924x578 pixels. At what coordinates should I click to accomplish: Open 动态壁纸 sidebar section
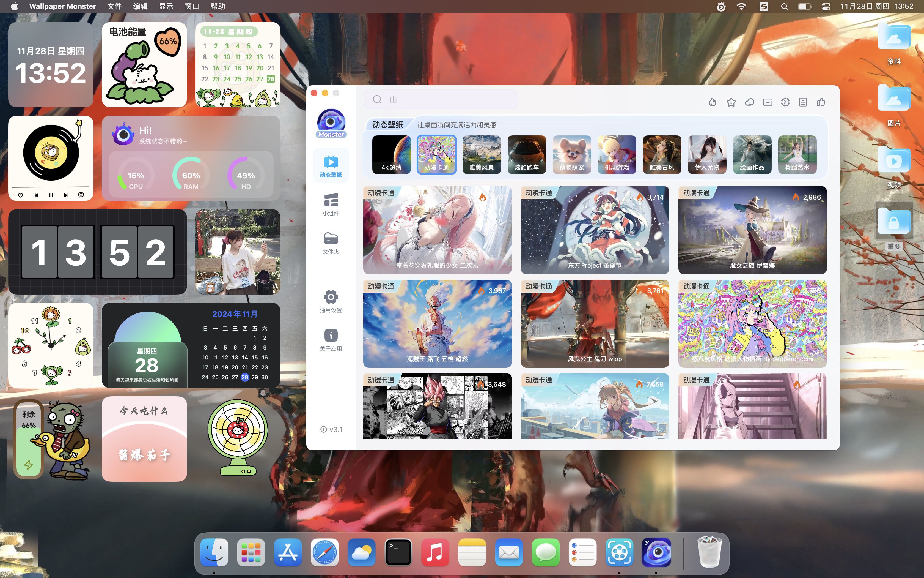[x=331, y=166]
